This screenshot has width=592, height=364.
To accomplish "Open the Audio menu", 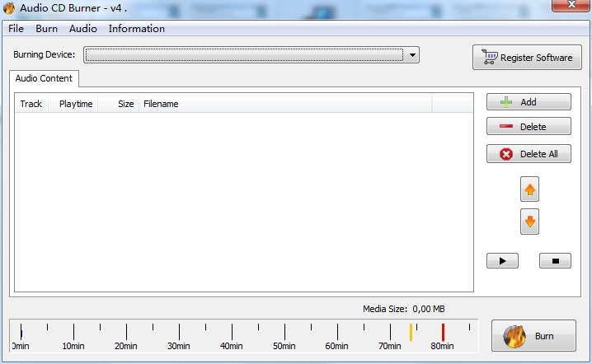I will (83, 29).
